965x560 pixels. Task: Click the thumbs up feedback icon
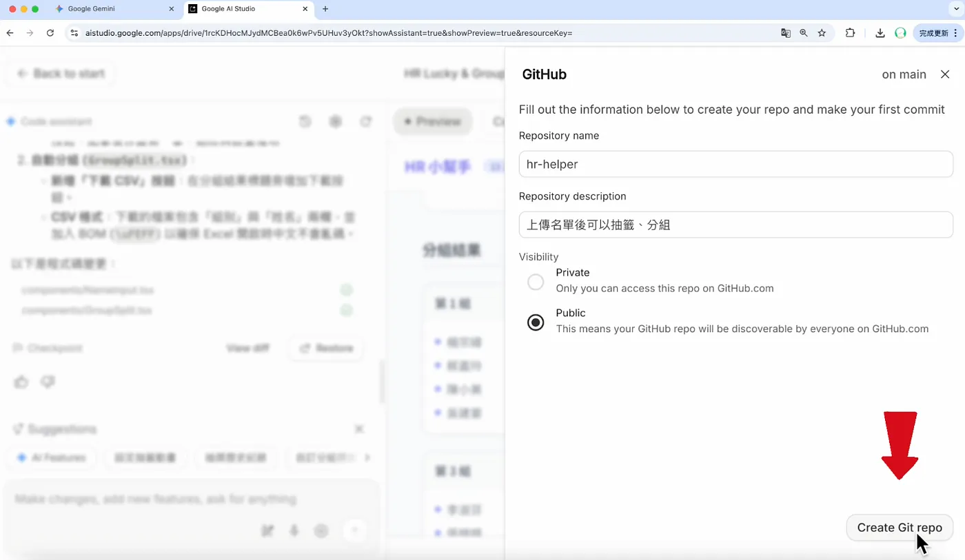[x=21, y=382]
